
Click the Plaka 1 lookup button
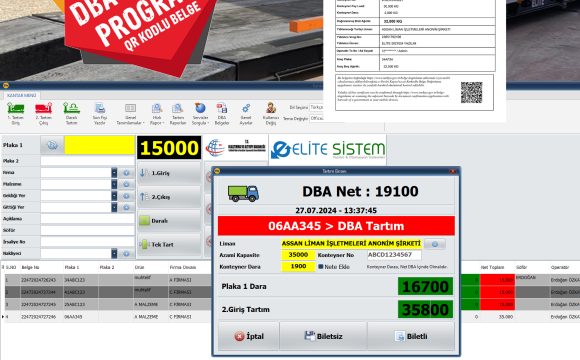(52, 145)
